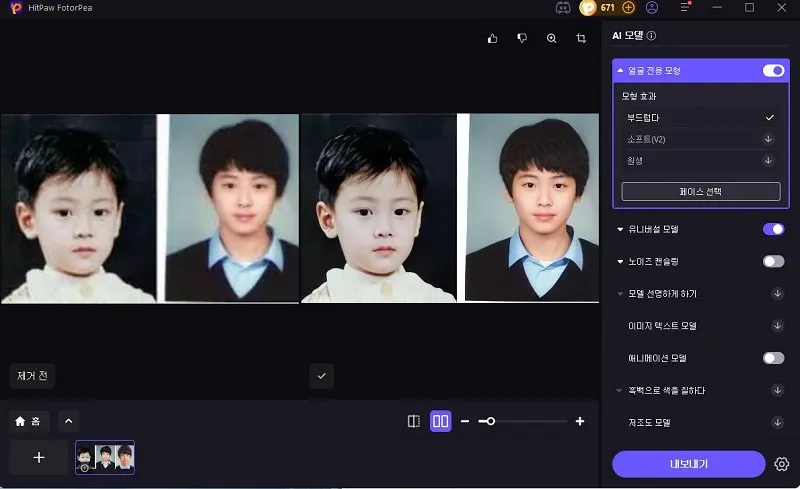Enable the 애니메이션 모델 switch
The width and height of the screenshot is (800, 489).
point(773,358)
